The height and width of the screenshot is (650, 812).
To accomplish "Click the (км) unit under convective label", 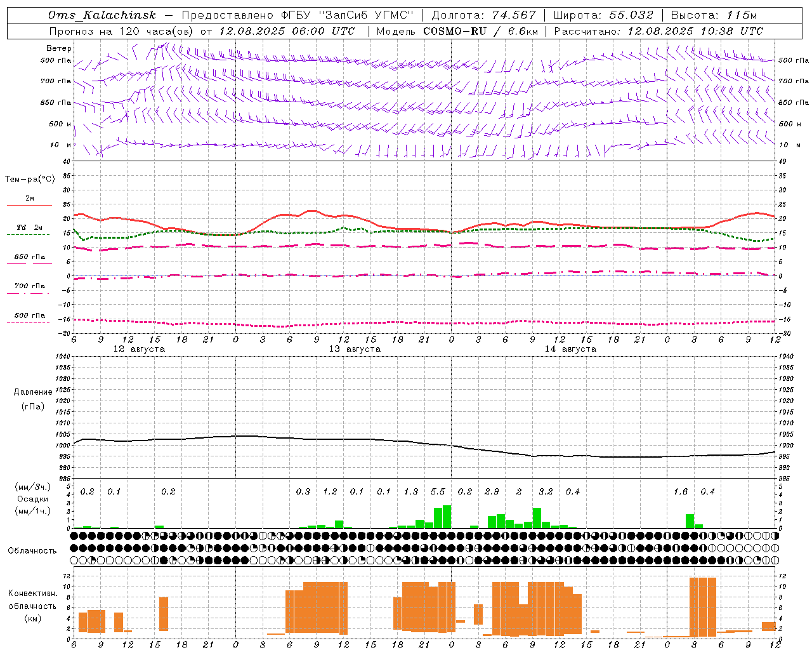I will (x=33, y=618).
